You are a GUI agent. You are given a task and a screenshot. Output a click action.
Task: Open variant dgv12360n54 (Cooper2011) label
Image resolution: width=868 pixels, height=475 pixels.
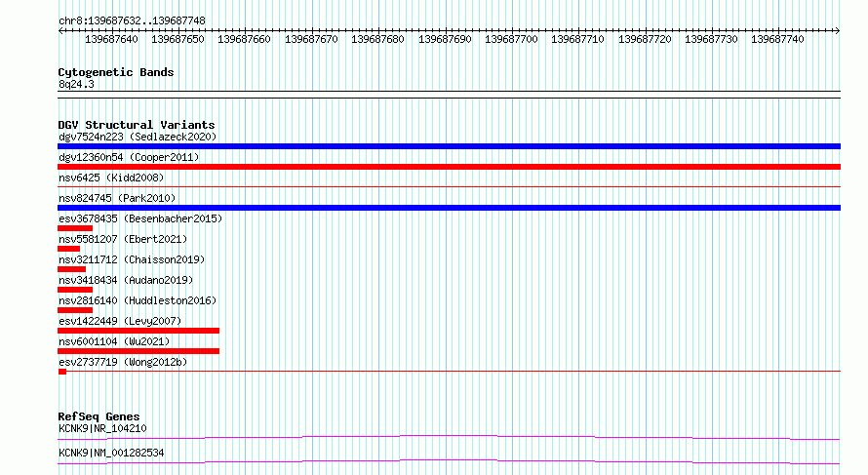(129, 157)
